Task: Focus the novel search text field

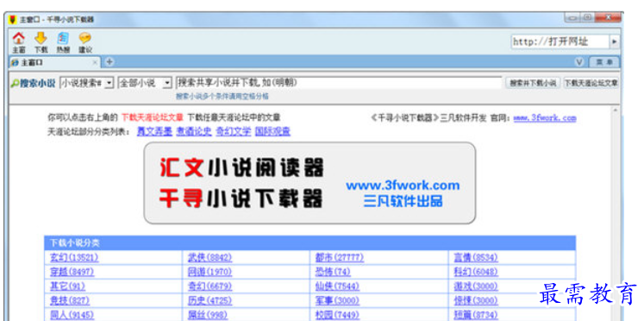Action: coord(340,83)
